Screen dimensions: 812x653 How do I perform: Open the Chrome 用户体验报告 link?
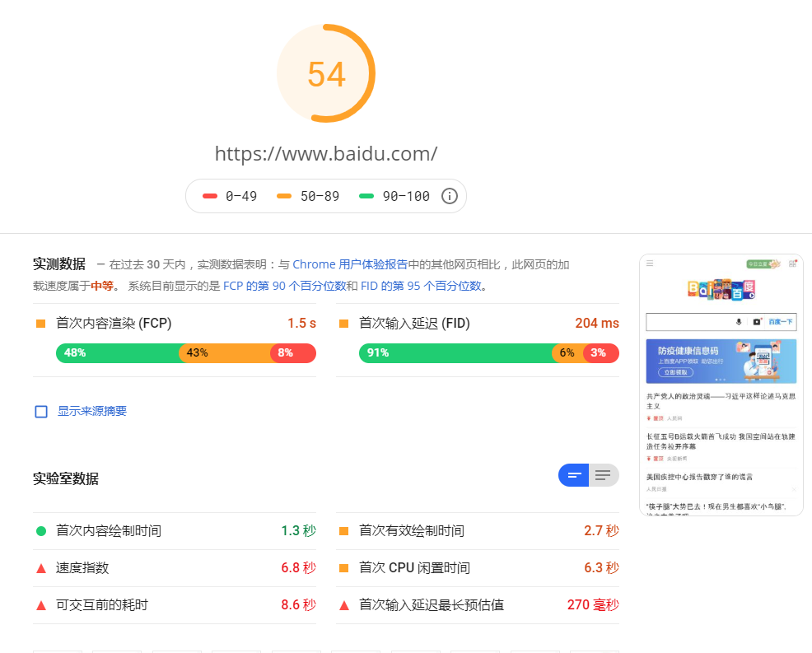(x=350, y=264)
